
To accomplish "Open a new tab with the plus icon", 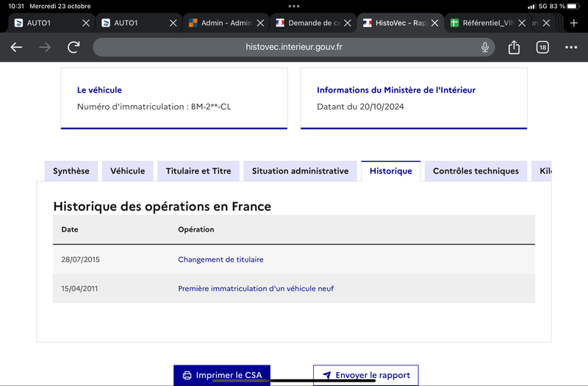I will coord(574,23).
